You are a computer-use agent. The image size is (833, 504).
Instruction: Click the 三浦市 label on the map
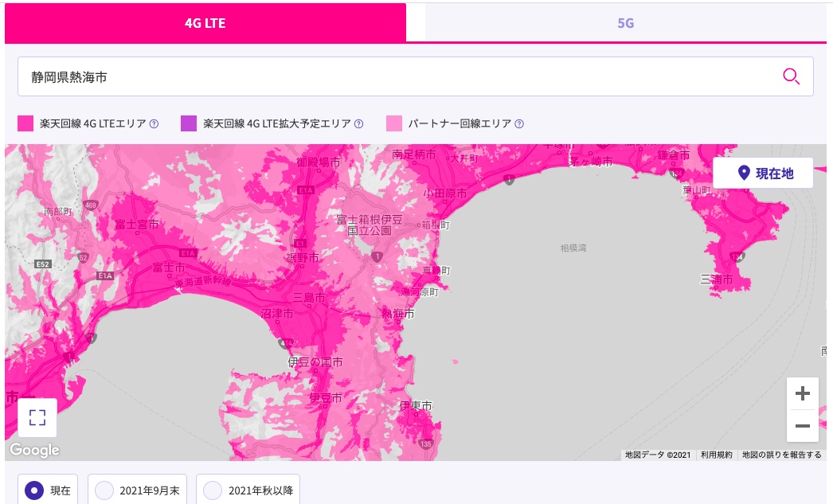[x=717, y=279]
